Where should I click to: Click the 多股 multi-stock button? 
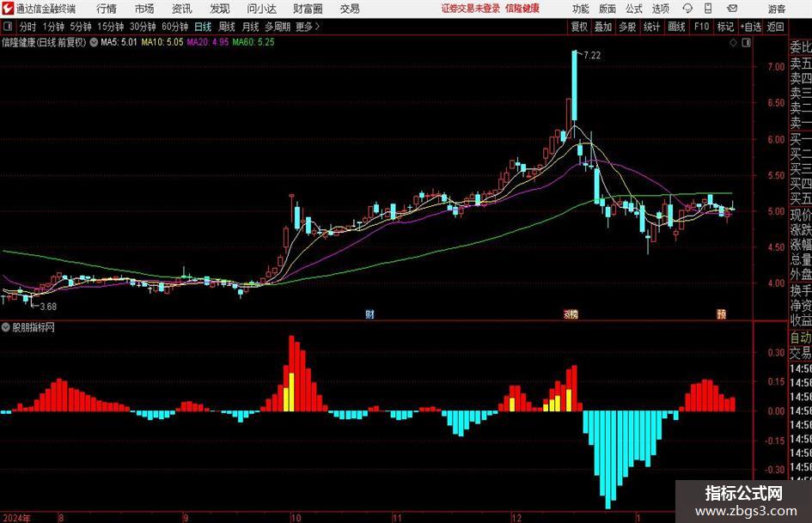(x=627, y=27)
